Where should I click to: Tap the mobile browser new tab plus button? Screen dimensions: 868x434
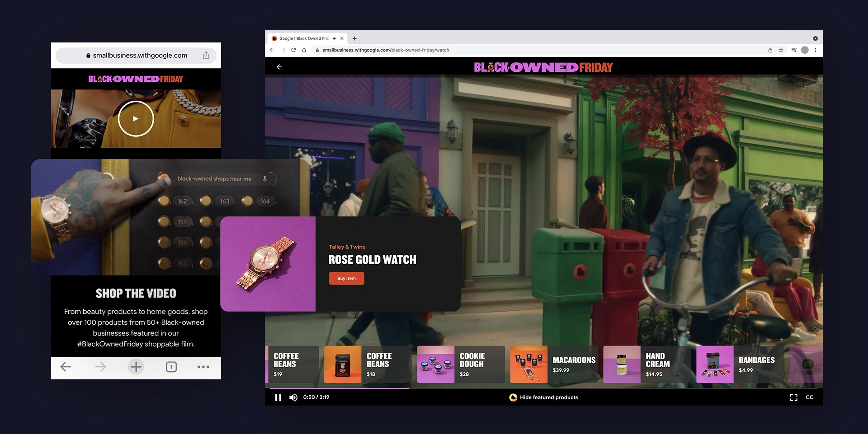tap(136, 367)
